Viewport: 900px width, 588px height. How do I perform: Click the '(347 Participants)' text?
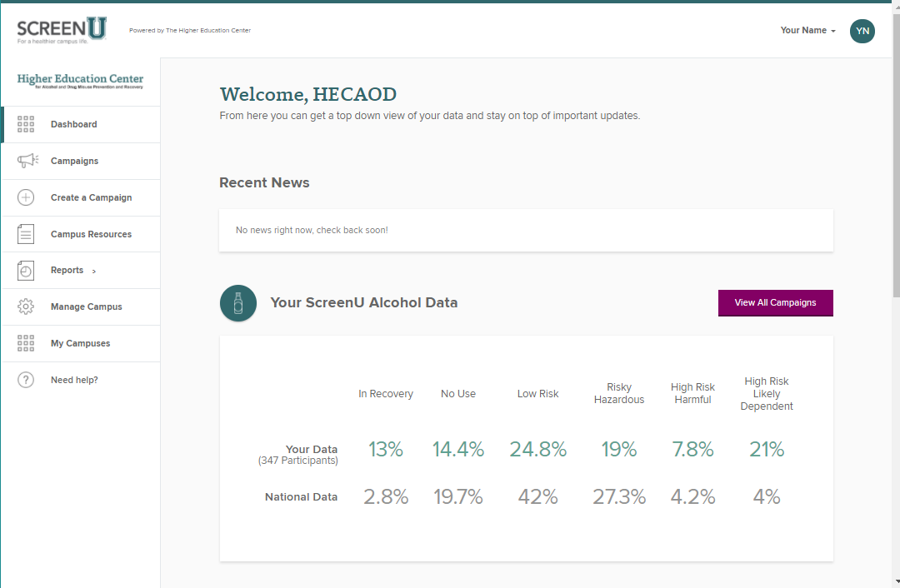[297, 461]
